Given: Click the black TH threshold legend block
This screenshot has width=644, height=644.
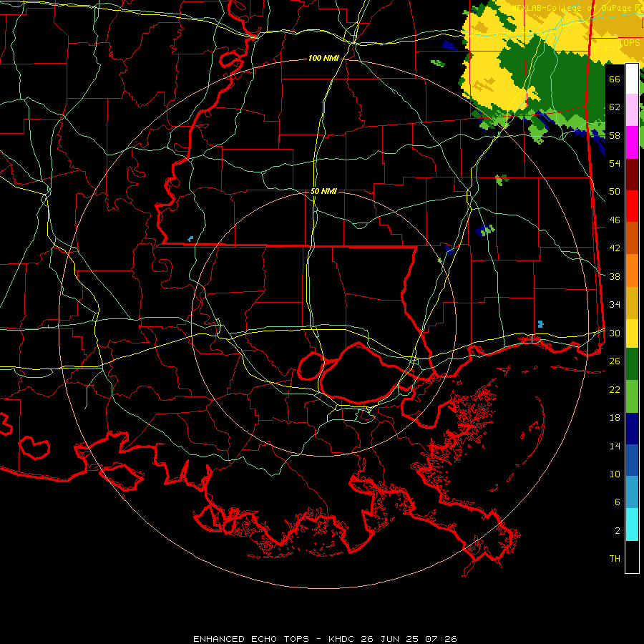Looking at the screenshot, I should (x=632, y=557).
